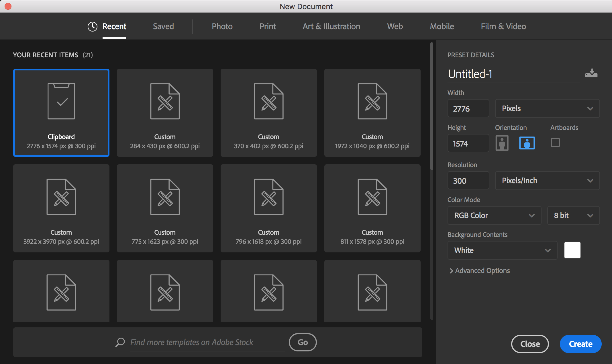This screenshot has height=364, width=612.
Task: Open the width units Pixels dropdown
Action: pos(547,108)
